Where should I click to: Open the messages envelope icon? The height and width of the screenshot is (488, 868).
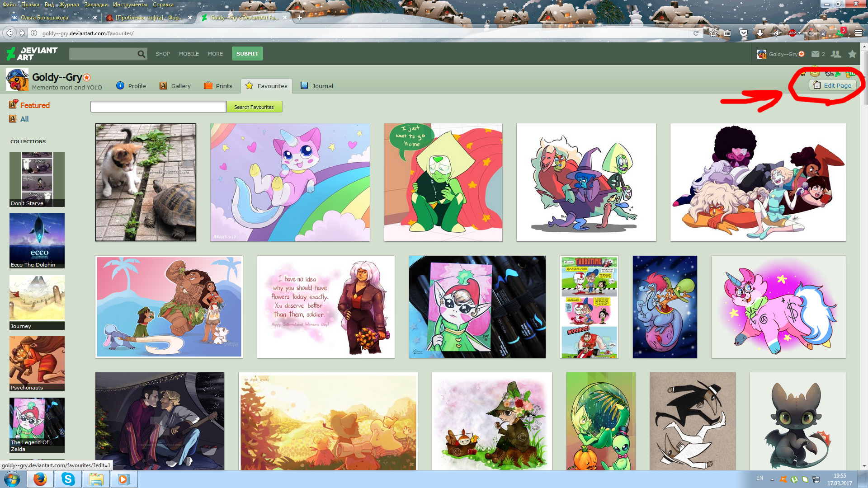(x=815, y=54)
